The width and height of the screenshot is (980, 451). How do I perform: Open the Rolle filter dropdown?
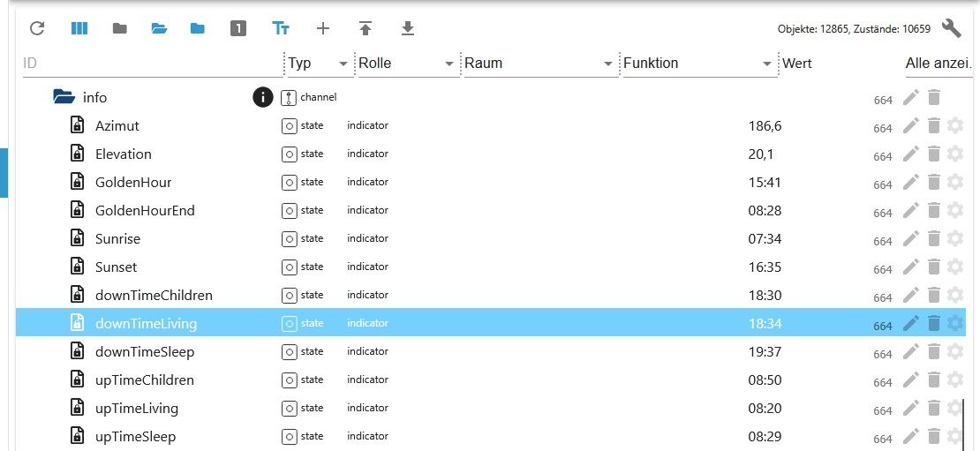(x=449, y=64)
